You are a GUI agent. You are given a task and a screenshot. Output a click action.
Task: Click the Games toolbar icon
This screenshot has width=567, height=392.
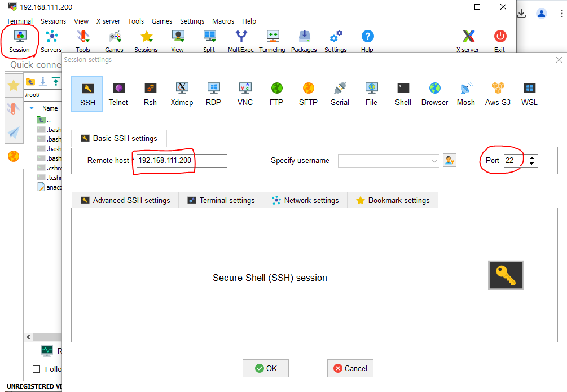tap(115, 41)
